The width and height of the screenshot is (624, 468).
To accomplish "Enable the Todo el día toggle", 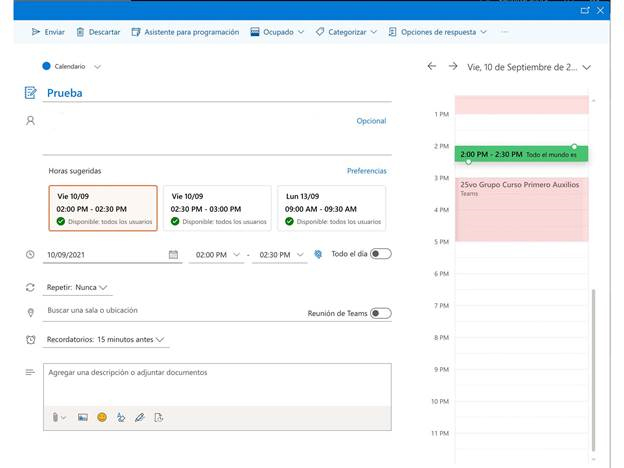I will tap(380, 254).
